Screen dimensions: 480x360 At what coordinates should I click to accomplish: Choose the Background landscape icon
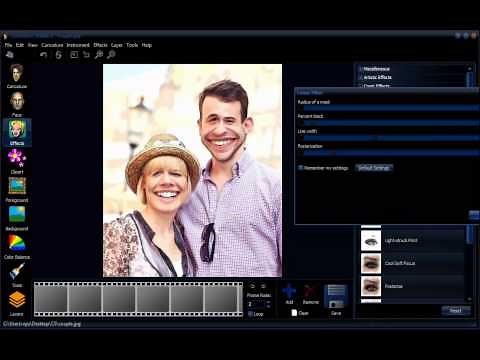point(17,215)
